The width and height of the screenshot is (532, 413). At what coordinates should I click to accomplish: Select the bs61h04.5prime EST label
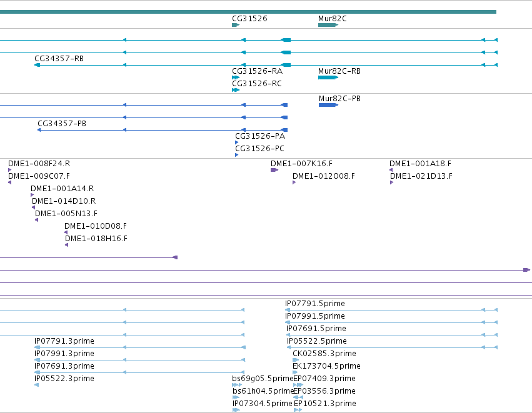point(263,391)
